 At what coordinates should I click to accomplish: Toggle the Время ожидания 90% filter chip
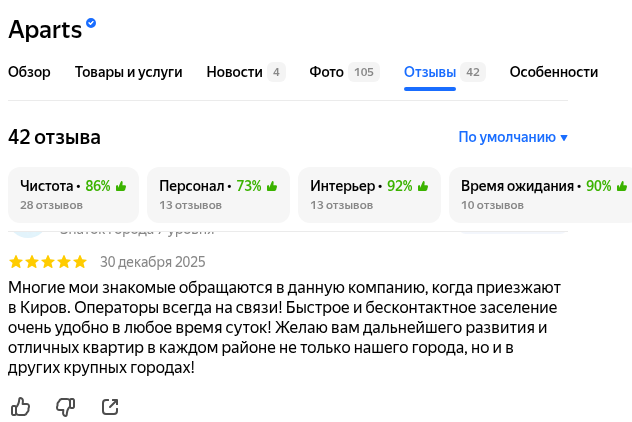[x=540, y=195]
